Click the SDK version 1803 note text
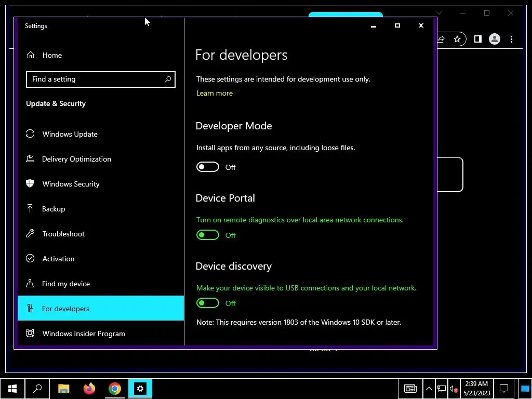532x399 pixels. pyautogui.click(x=299, y=322)
